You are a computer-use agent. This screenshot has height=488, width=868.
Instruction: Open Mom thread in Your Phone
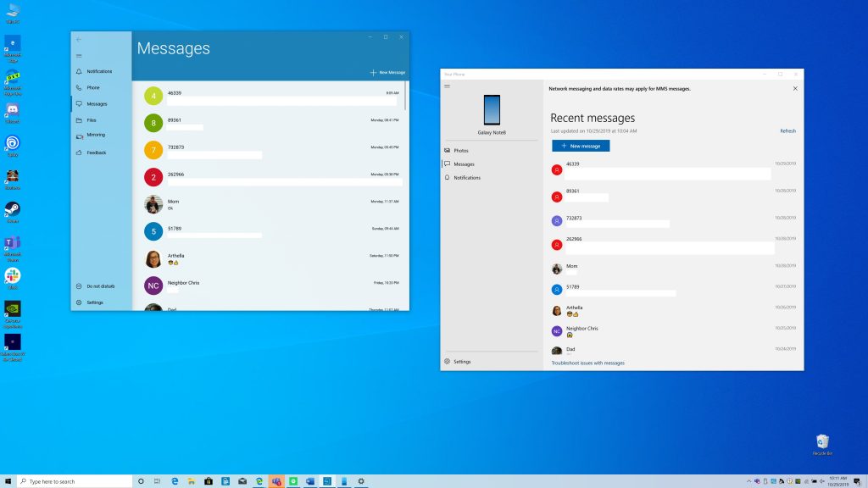click(x=674, y=269)
